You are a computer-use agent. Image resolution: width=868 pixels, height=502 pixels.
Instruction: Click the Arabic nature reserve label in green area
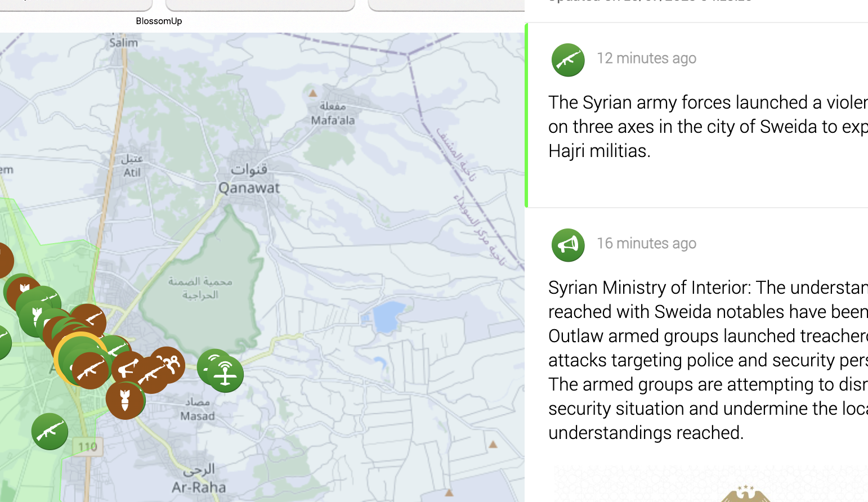[x=200, y=288]
